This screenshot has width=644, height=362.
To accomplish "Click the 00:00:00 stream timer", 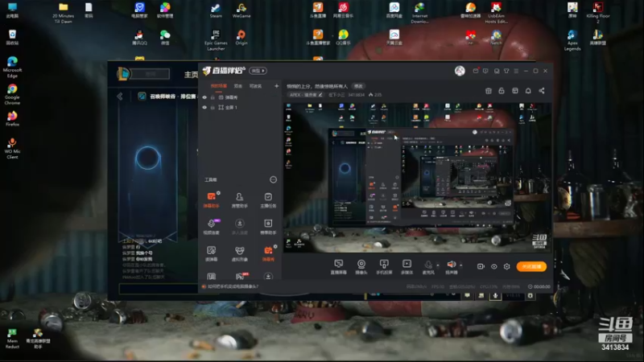I will [542, 286].
